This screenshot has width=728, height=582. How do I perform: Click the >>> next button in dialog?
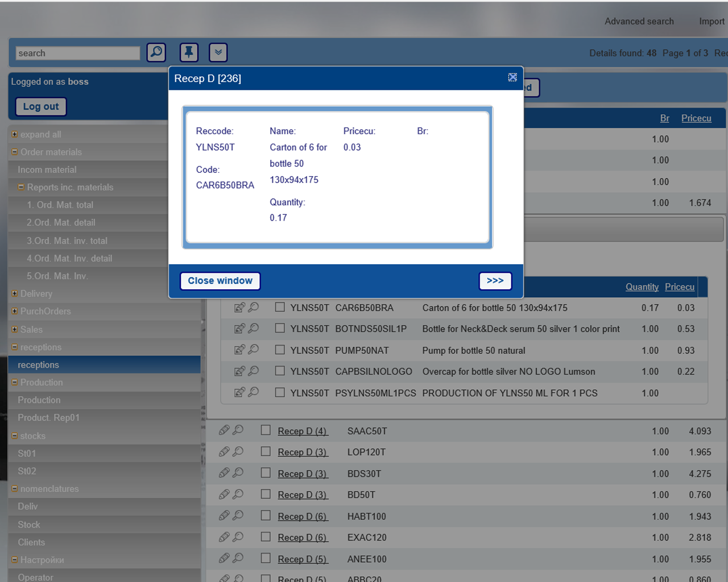pos(495,281)
